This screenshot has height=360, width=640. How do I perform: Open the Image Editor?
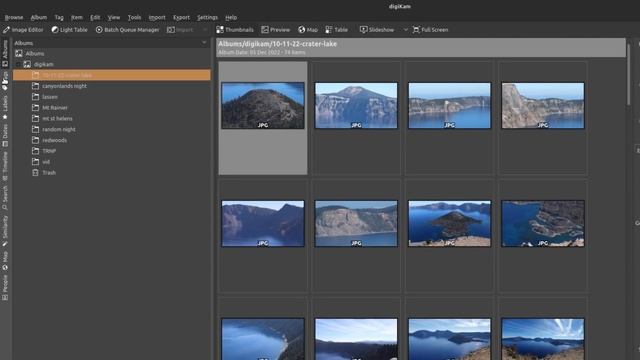[x=23, y=30]
